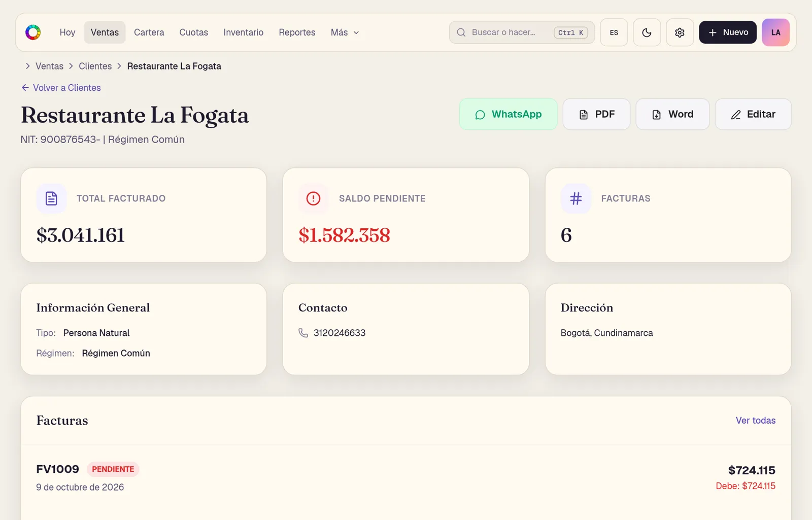Click the $3.041.161 total amount
This screenshot has width=812, height=520.
click(x=80, y=235)
